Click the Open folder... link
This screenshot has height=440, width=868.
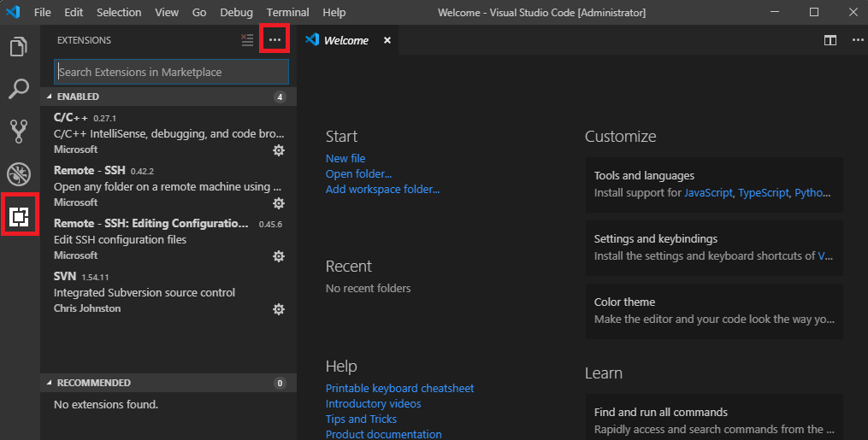point(358,173)
